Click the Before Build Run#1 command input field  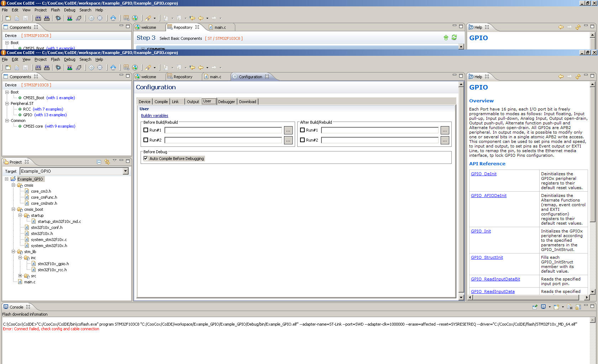223,130
